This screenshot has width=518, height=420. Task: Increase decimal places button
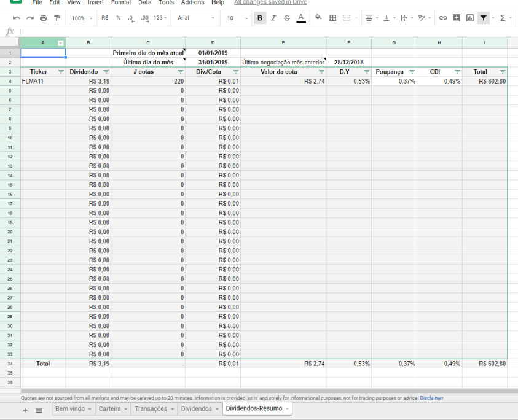pos(144,18)
